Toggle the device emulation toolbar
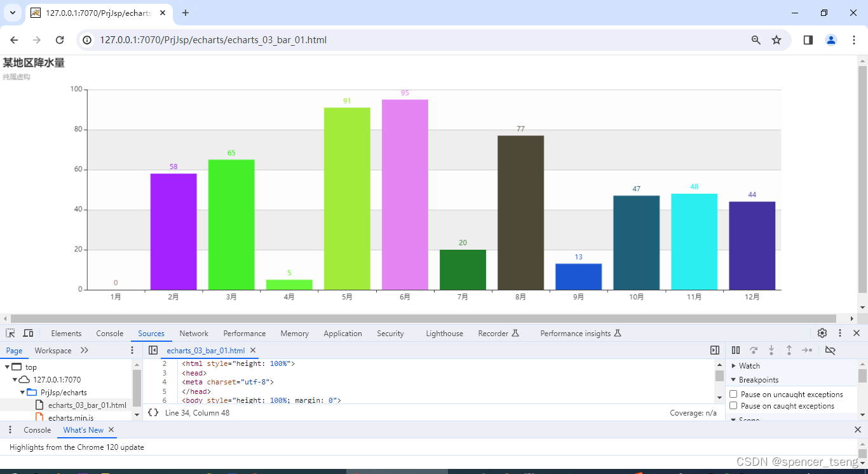The width and height of the screenshot is (868, 474). pos(28,333)
